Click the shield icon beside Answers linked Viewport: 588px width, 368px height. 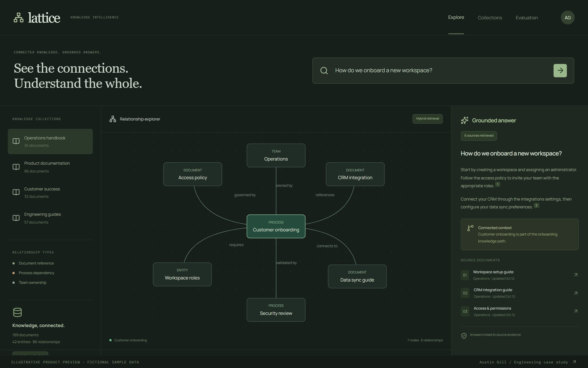tap(464, 336)
